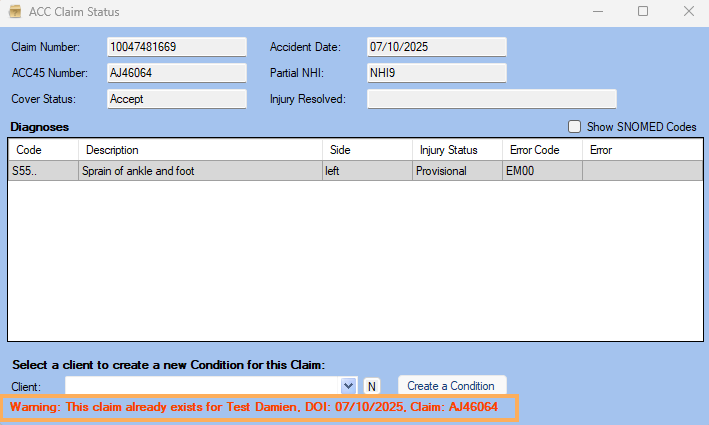Click the Partial NHI field
Image resolution: width=709 pixels, height=425 pixels.
pos(436,73)
